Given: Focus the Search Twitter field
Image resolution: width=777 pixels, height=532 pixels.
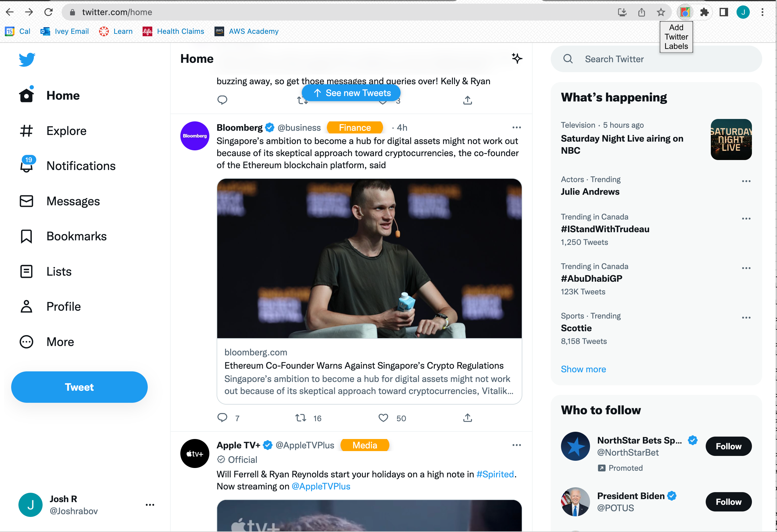Looking at the screenshot, I should [655, 59].
